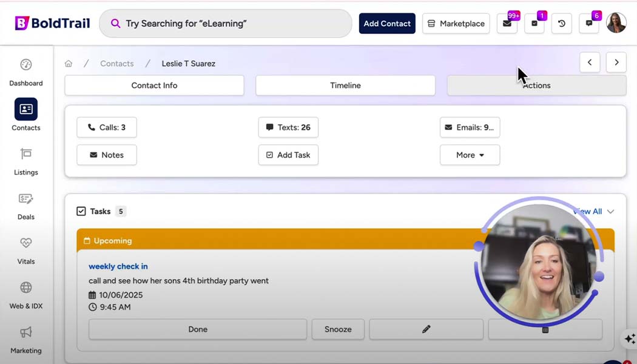Switch to the Timeline tab
637x364 pixels.
pyautogui.click(x=345, y=86)
